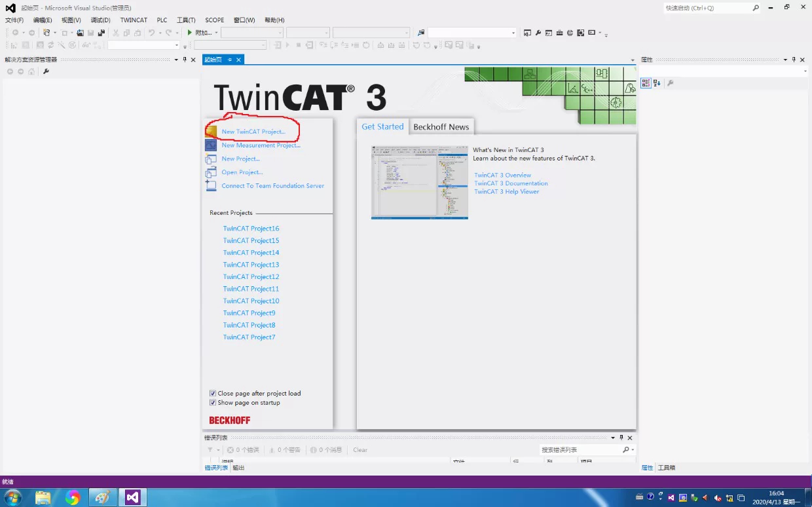
Task: Click the Visual Studio taskbar icon
Action: [x=132, y=497]
